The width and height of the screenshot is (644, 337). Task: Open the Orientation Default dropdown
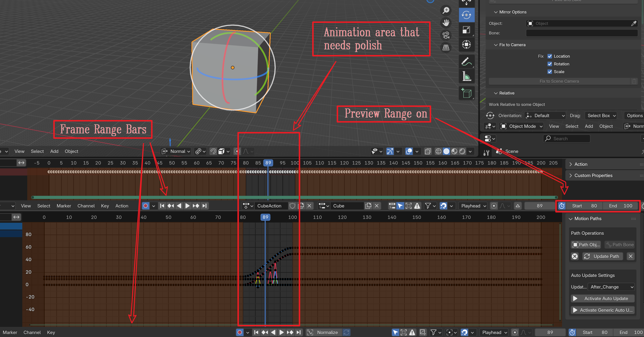point(545,116)
